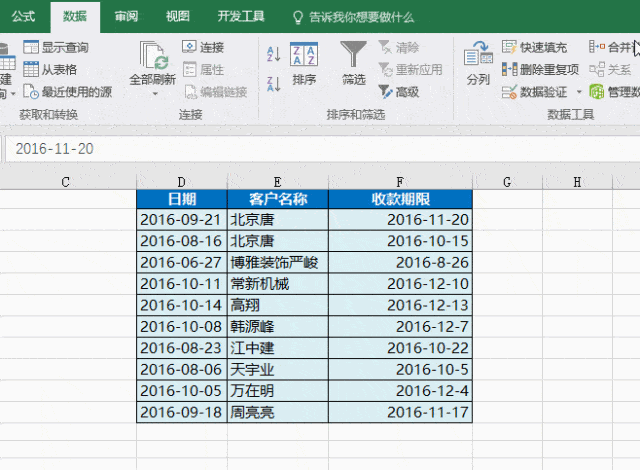Open Advanced filter (高级)
This screenshot has width=640, height=470.
pyautogui.click(x=399, y=92)
